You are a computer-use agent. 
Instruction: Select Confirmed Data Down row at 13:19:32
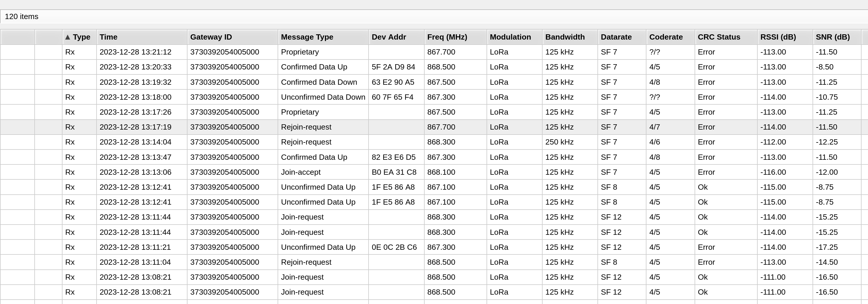(434, 82)
